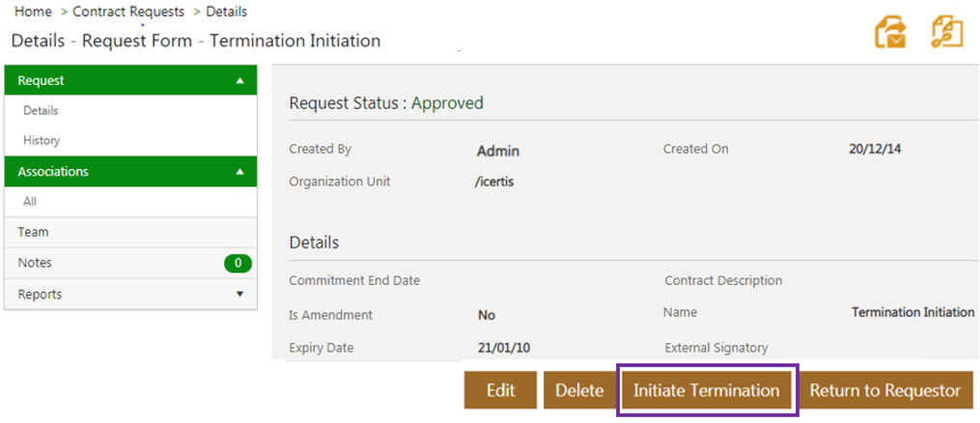Screen dimensions: 980x423
Task: Click the Details breadcrumb item
Action: pos(226,12)
